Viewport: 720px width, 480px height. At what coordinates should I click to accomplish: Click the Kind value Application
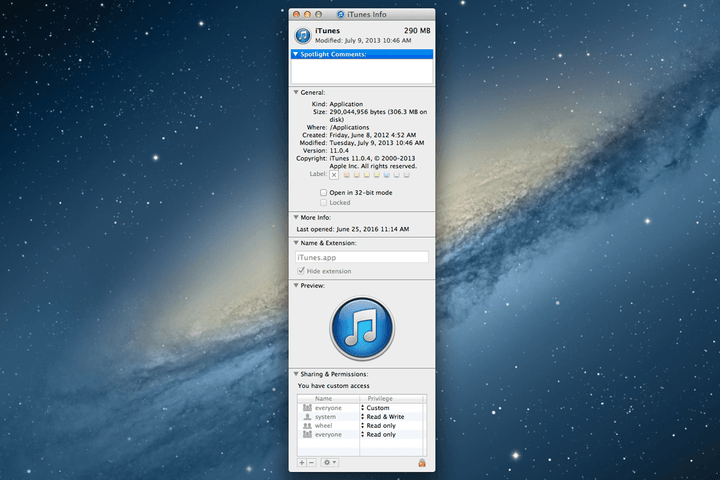coord(346,104)
